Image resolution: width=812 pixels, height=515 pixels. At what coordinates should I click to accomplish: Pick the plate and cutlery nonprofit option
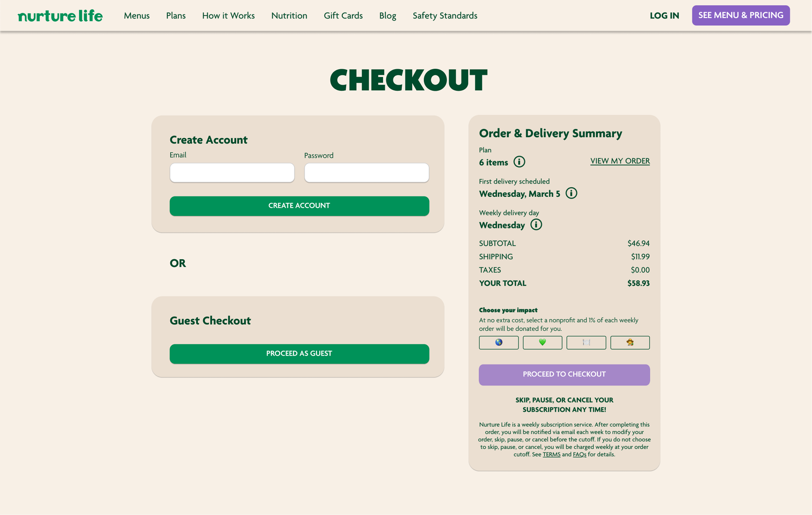coord(586,342)
